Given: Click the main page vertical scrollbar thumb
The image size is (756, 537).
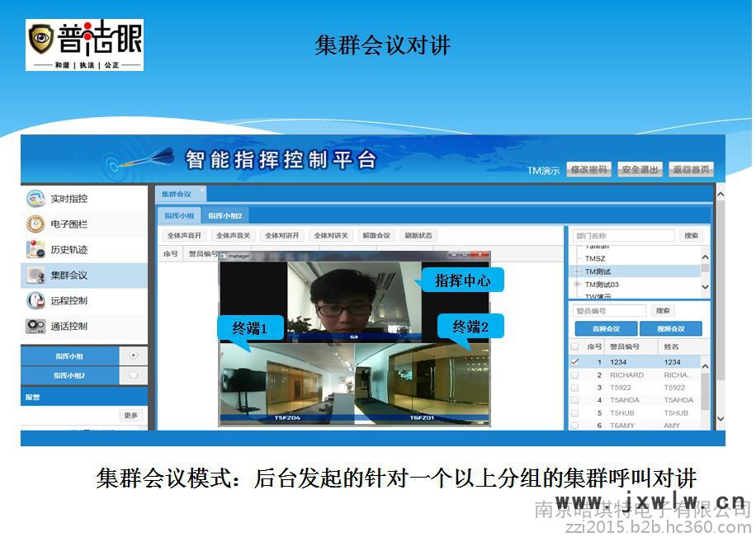Looking at the screenshot, I should tap(721, 292).
